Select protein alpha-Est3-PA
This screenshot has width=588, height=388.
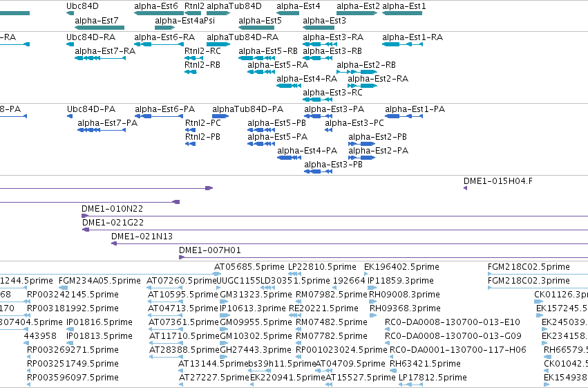pyautogui.click(x=334, y=109)
